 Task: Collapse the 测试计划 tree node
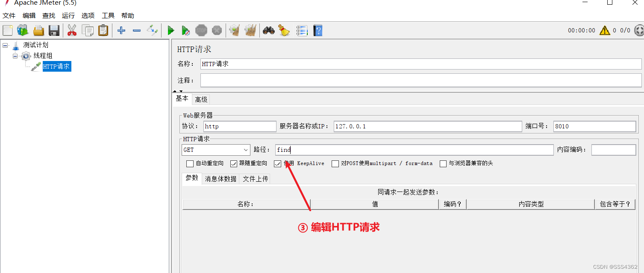point(5,45)
